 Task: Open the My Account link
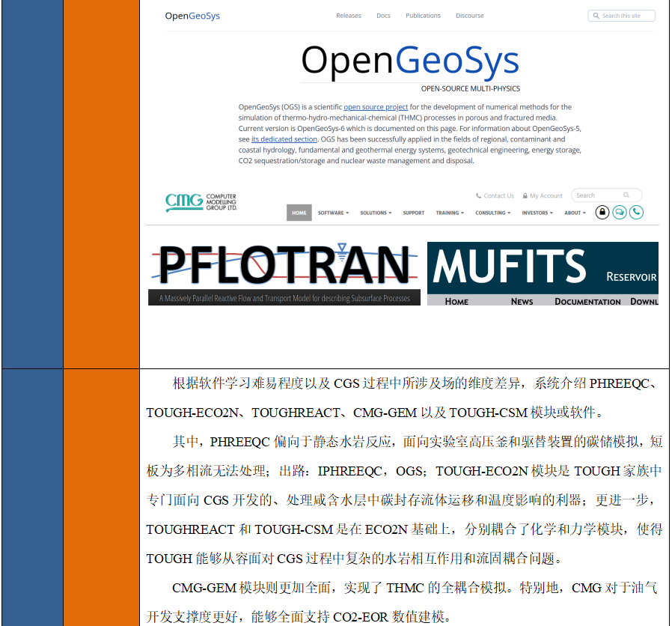click(x=542, y=196)
